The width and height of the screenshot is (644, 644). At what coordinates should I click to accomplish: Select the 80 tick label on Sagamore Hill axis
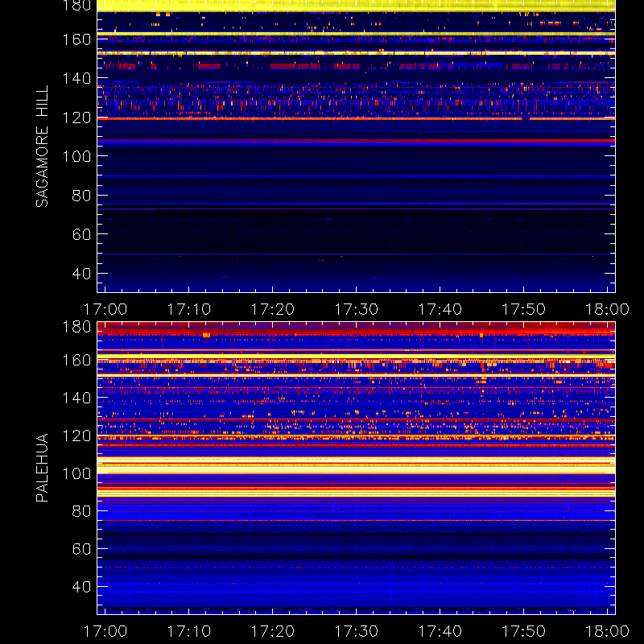tap(81, 196)
